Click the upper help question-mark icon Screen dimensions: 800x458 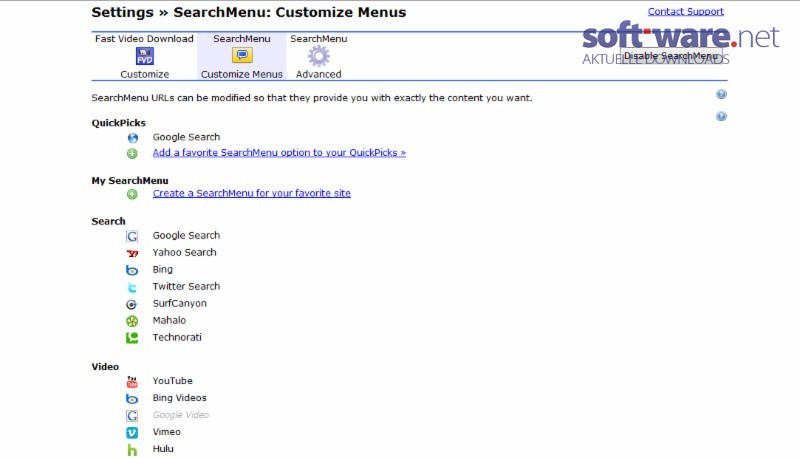(x=721, y=94)
